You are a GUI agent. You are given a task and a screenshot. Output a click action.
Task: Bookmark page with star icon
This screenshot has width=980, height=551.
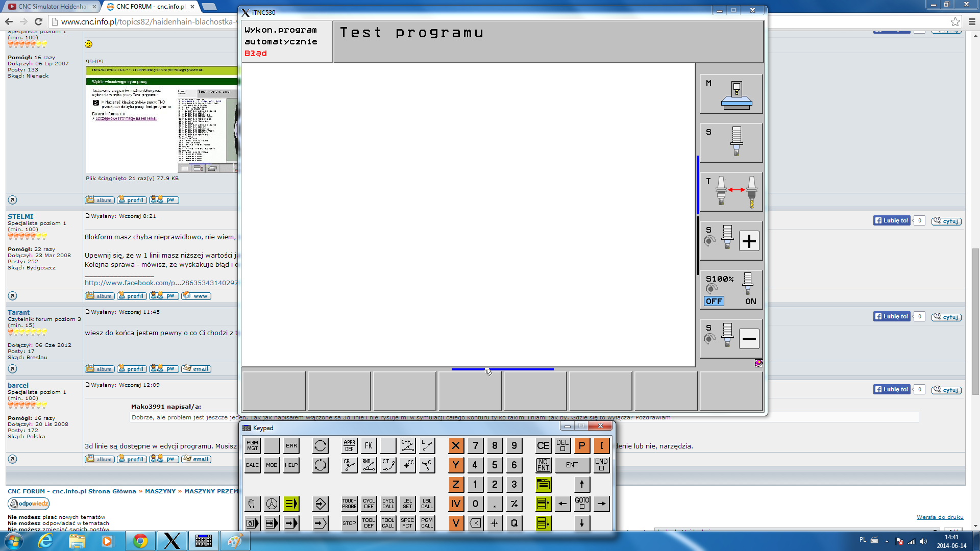point(955,21)
